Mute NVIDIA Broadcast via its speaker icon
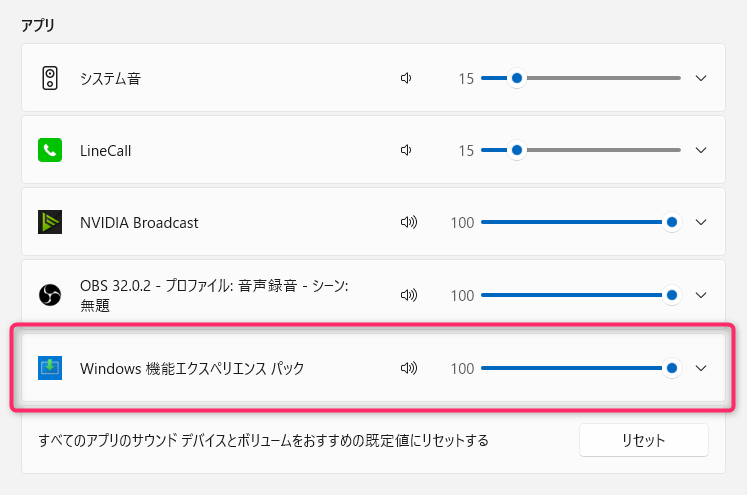747x495 pixels. click(x=408, y=222)
